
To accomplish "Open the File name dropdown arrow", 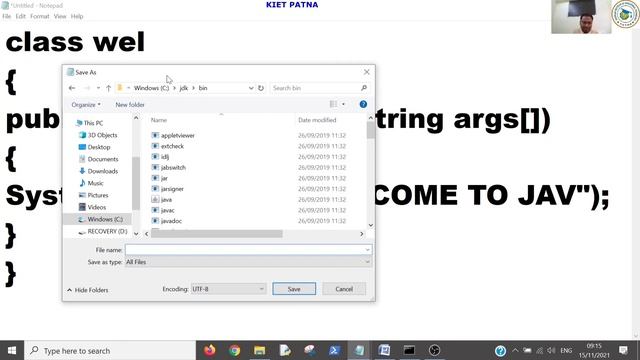I will tap(367, 249).
